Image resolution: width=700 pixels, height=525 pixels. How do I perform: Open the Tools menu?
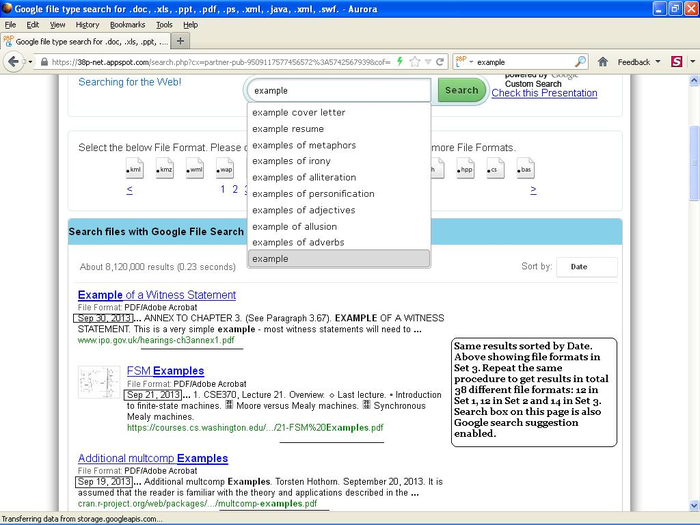[164, 25]
